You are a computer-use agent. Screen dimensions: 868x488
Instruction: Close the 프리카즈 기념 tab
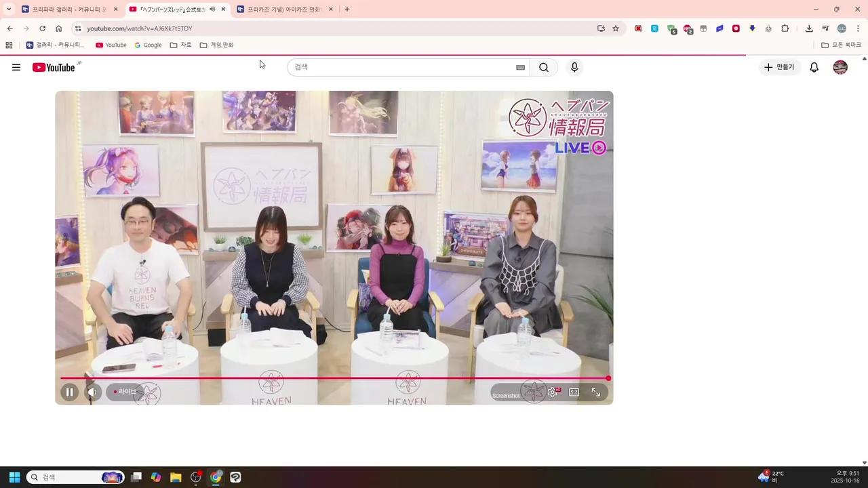(331, 9)
